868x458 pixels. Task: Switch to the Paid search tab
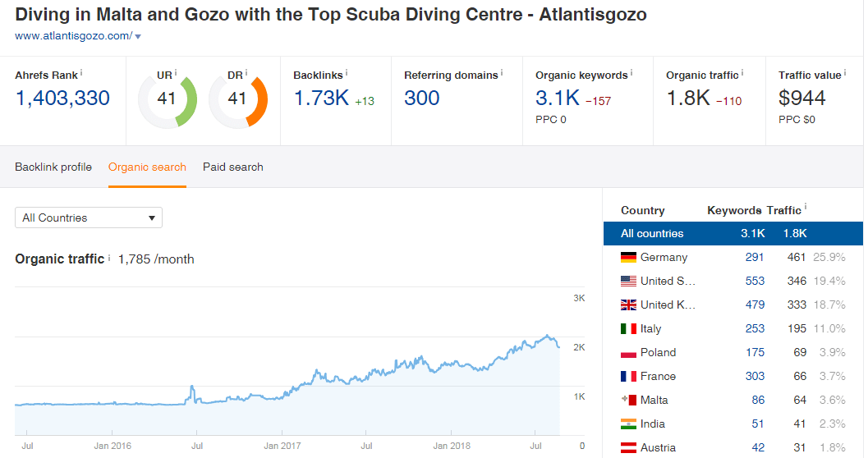[x=233, y=167]
